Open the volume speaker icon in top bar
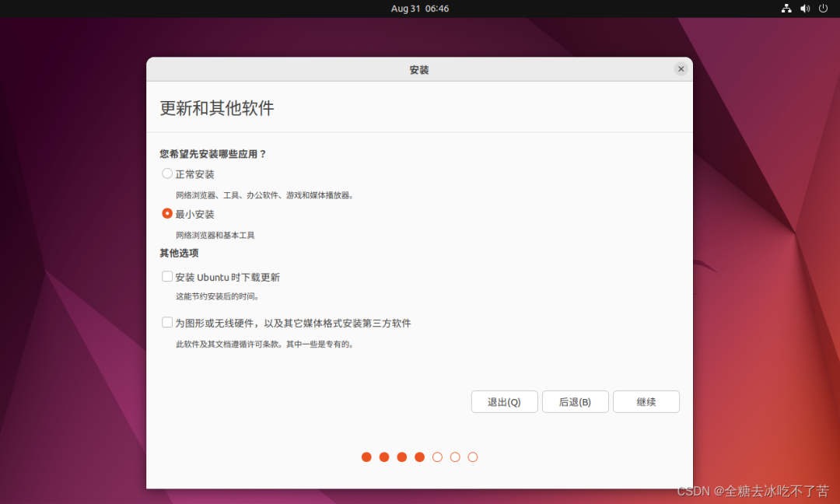The width and height of the screenshot is (840, 504). coord(805,9)
